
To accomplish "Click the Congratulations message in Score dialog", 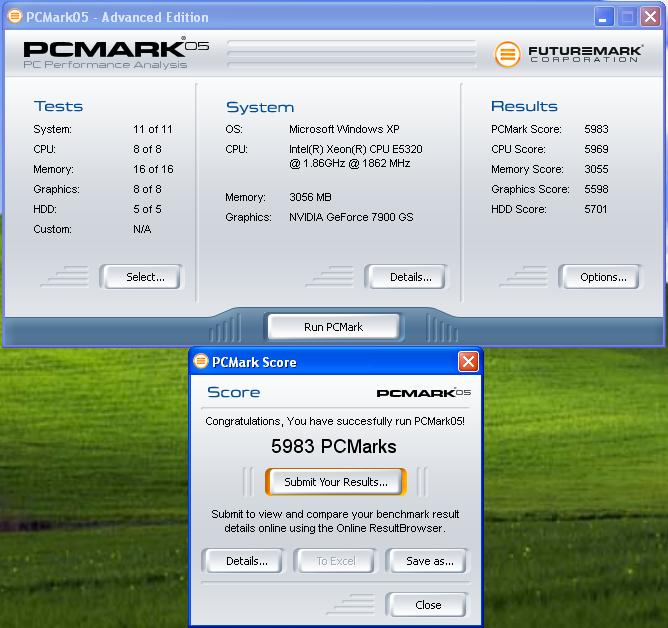I will coord(335,421).
